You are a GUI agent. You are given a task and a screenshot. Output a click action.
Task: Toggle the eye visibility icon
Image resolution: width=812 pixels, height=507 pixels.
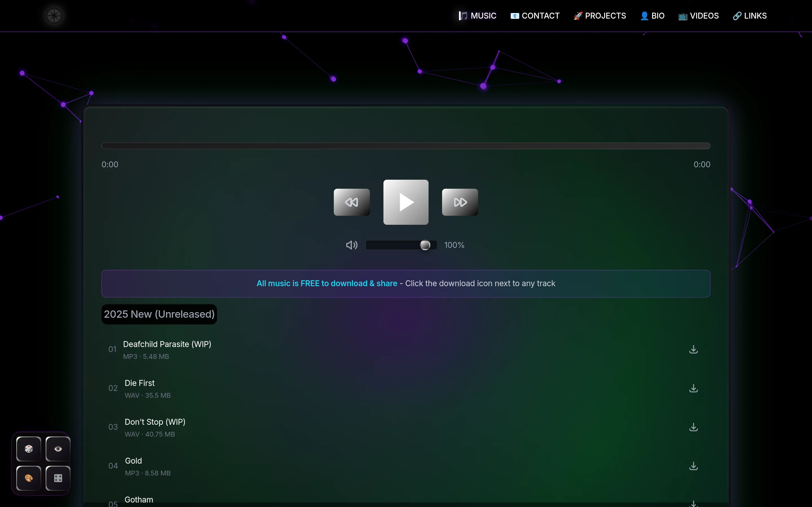(58, 449)
